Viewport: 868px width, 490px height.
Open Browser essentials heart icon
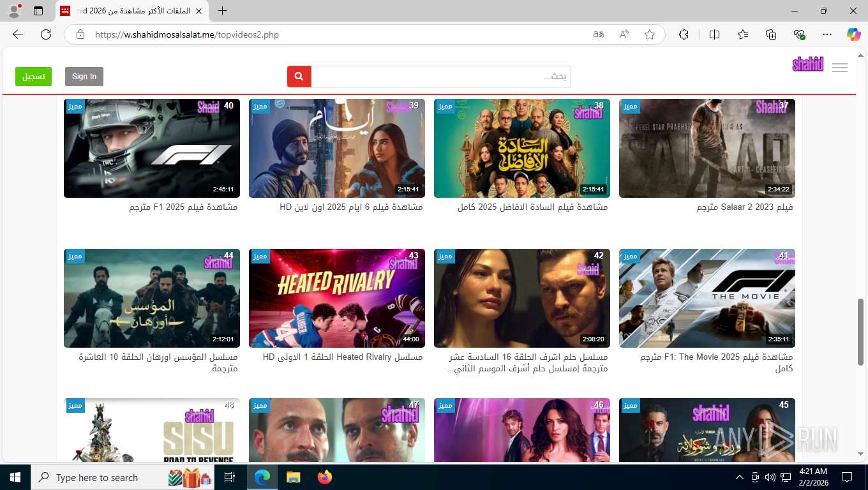point(799,34)
